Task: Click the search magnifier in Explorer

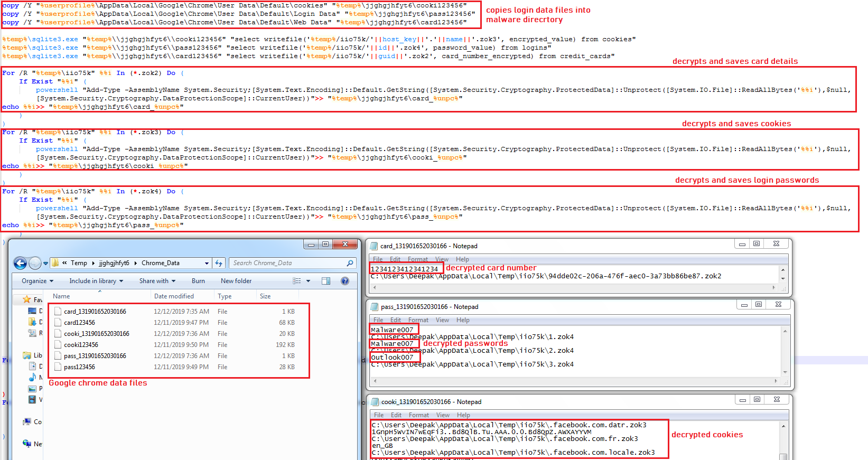Action: (350, 263)
